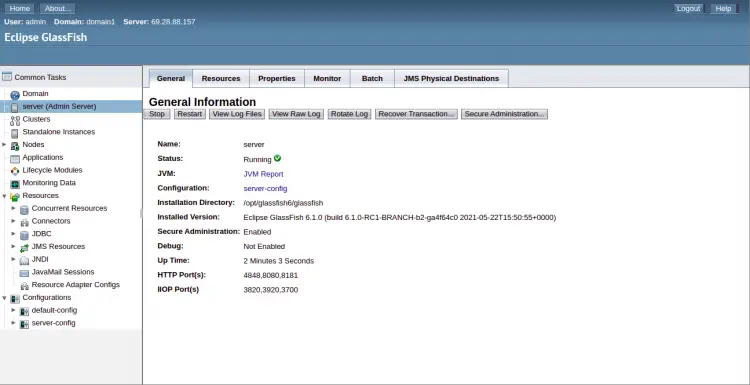Stop the server

click(157, 114)
